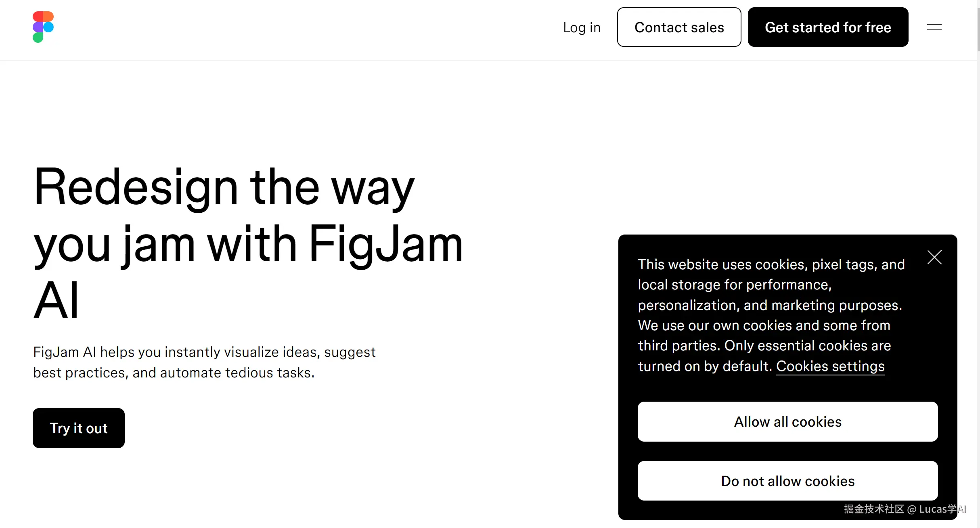Click 'This website uses cookies' notice text
This screenshot has height=528, width=980.
[714, 264]
